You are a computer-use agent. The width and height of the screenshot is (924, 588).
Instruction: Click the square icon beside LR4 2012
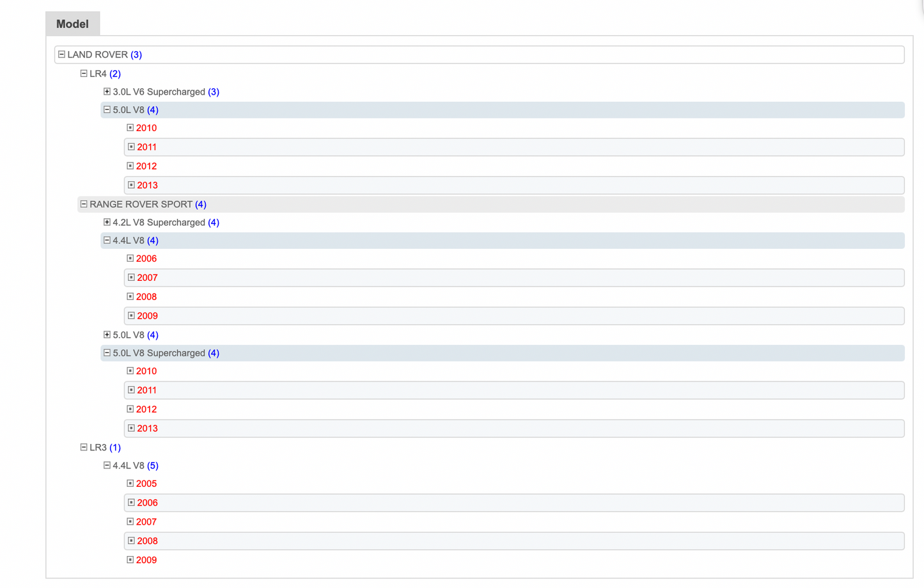pyautogui.click(x=130, y=166)
